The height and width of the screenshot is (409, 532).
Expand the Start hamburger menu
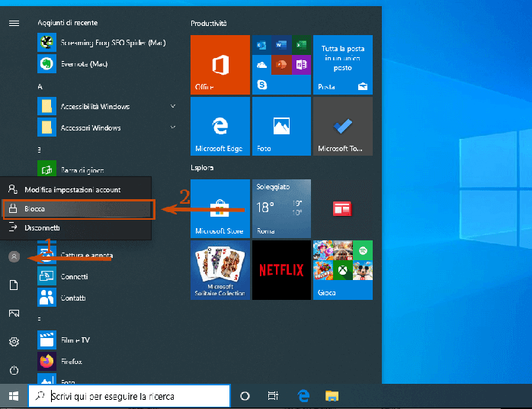[14, 23]
